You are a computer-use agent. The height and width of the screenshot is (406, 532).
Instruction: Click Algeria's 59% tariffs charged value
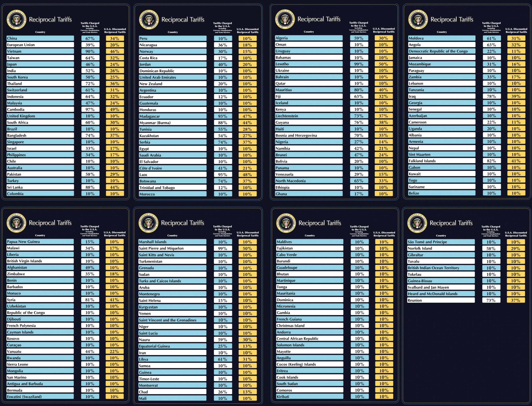359,38
